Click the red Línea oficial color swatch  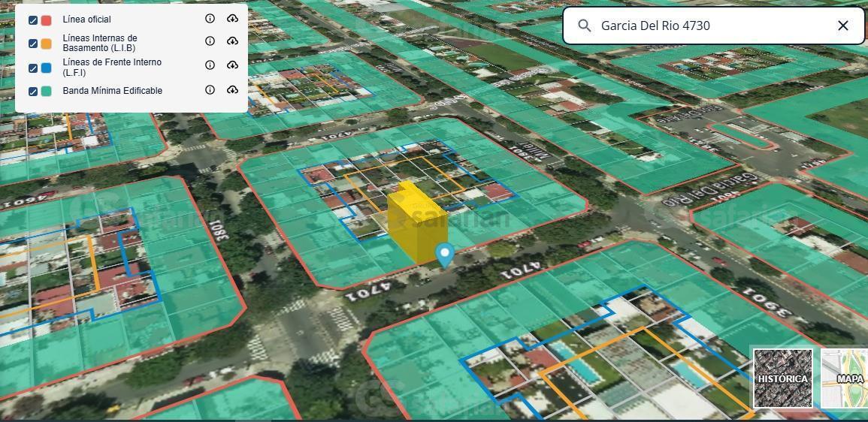47,20
